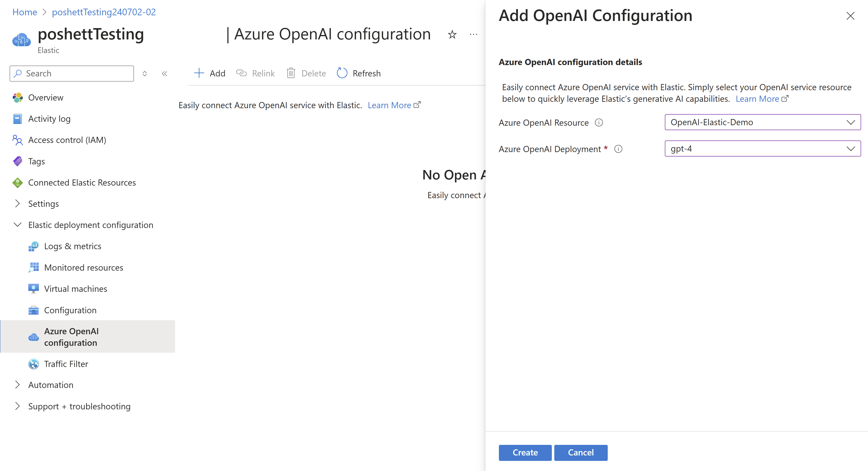Viewport: 868px width, 471px height.
Task: Select Logs metrics menu item
Action: [72, 246]
